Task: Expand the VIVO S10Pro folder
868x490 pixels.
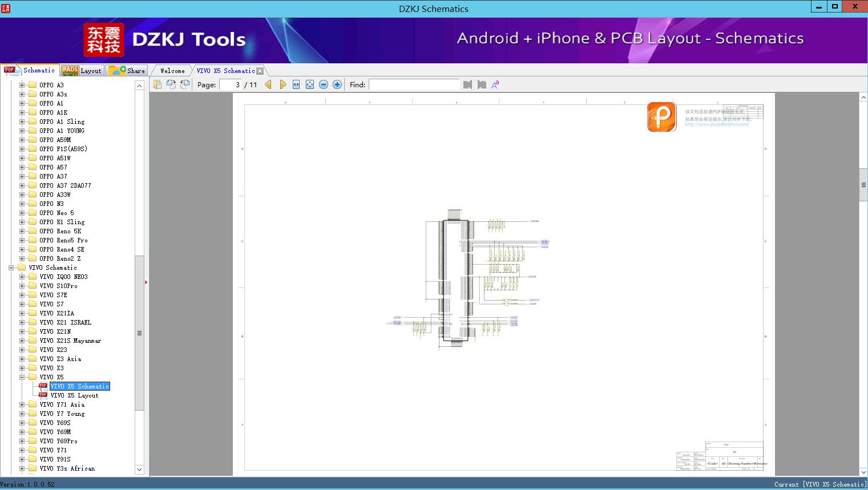Action: pos(22,286)
